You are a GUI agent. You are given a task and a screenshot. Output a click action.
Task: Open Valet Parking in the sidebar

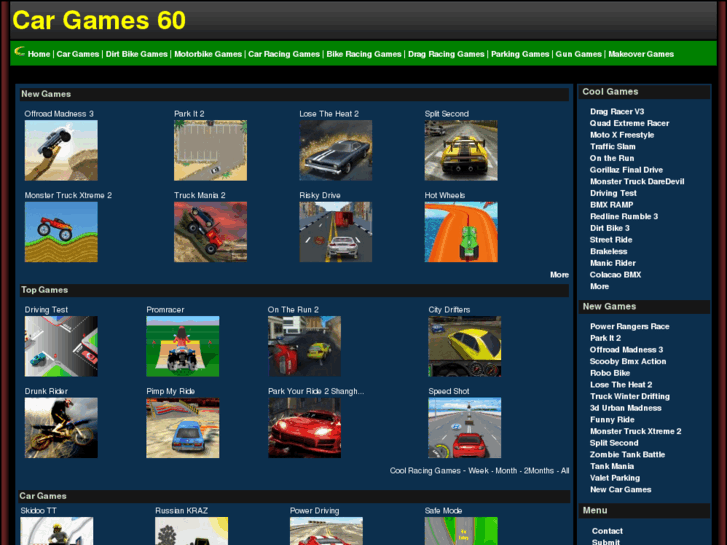pos(615,478)
